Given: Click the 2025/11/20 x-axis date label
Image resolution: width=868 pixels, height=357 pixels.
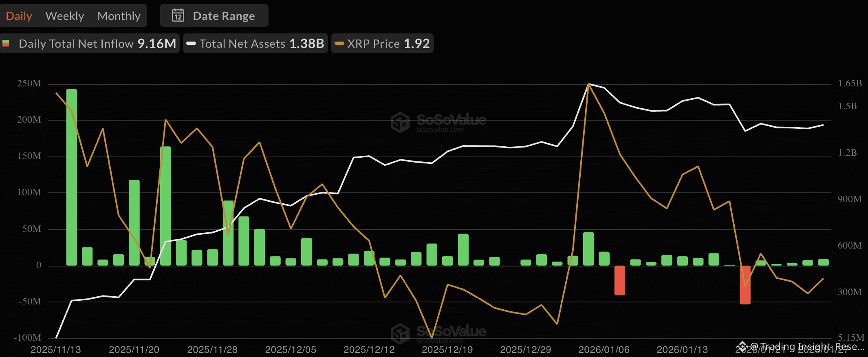Looking at the screenshot, I should pos(134,350).
